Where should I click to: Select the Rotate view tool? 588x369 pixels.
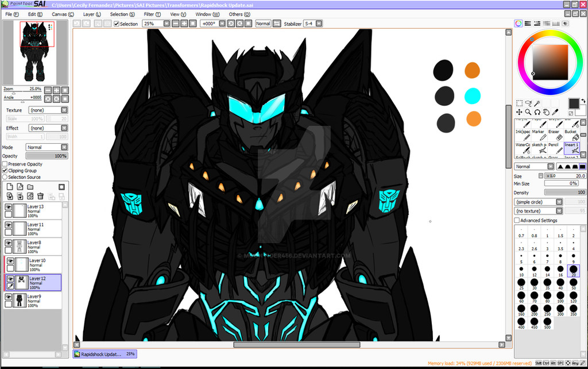click(x=537, y=112)
